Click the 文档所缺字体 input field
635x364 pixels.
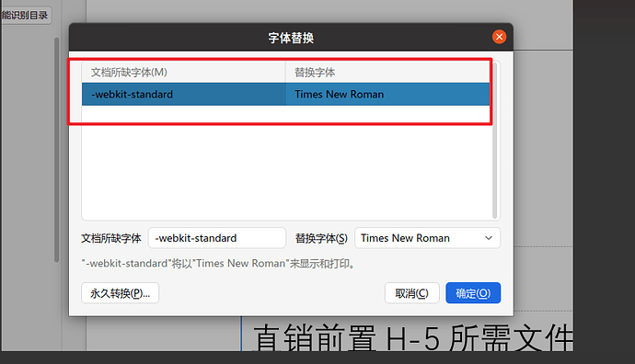[x=217, y=238]
